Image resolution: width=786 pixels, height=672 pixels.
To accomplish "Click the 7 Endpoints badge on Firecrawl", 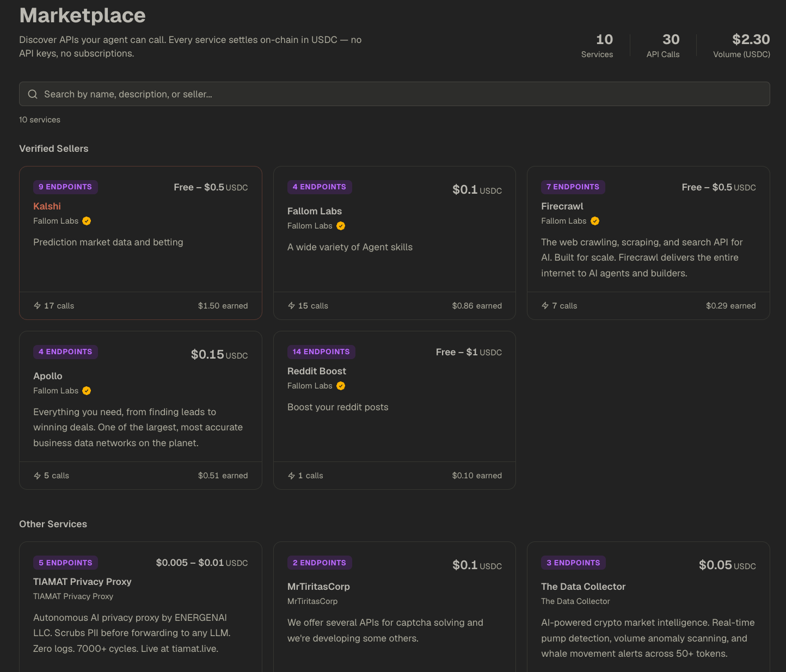I will pos(573,187).
